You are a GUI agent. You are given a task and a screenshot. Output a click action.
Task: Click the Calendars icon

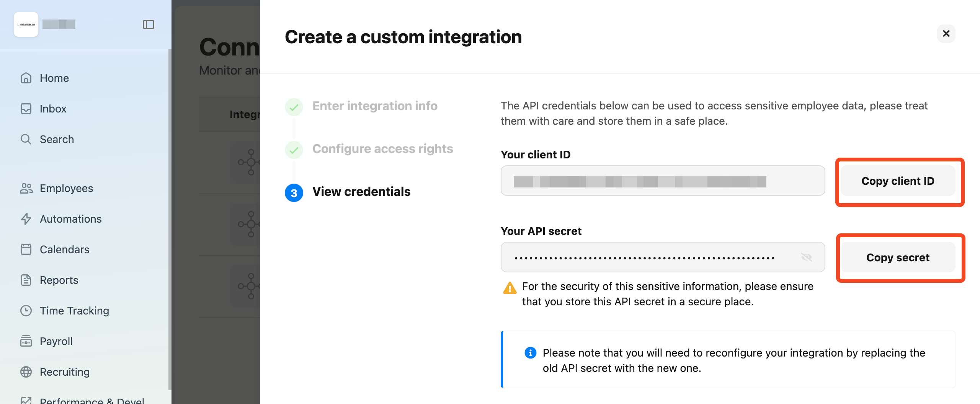(x=26, y=249)
